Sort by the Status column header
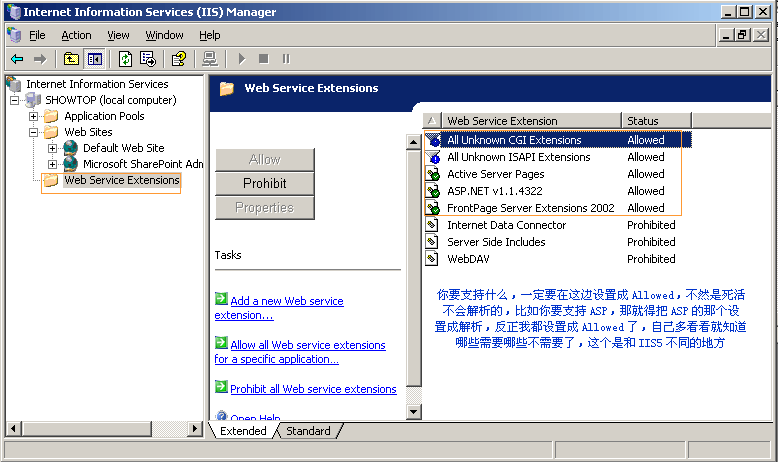The image size is (778, 462). pos(655,121)
